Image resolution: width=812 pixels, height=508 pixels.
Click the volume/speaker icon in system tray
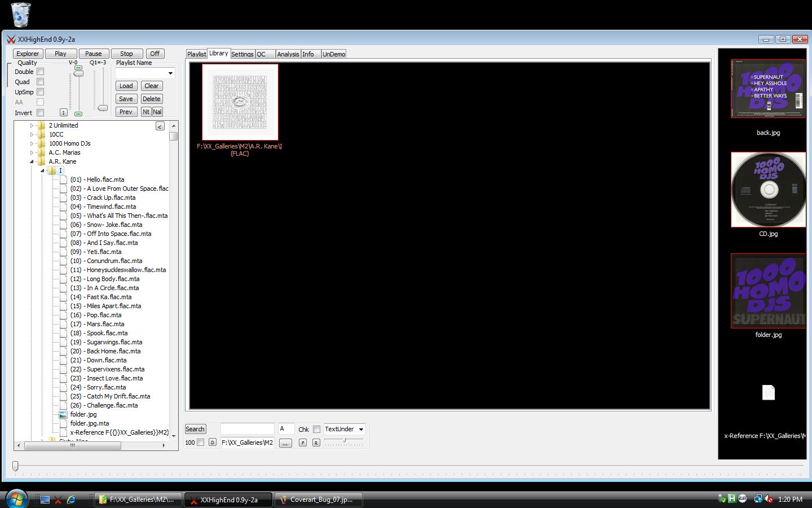tap(769, 499)
